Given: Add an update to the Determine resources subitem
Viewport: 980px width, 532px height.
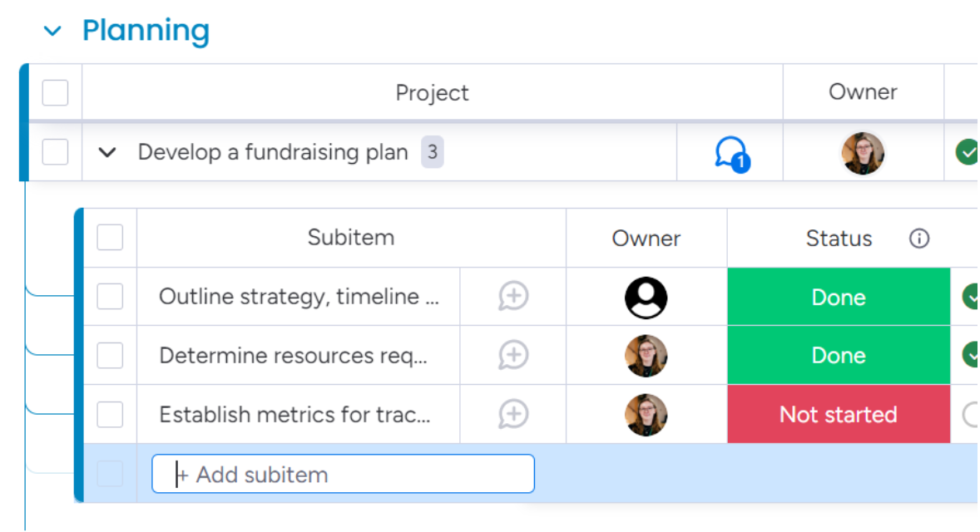Looking at the screenshot, I should pos(512,355).
